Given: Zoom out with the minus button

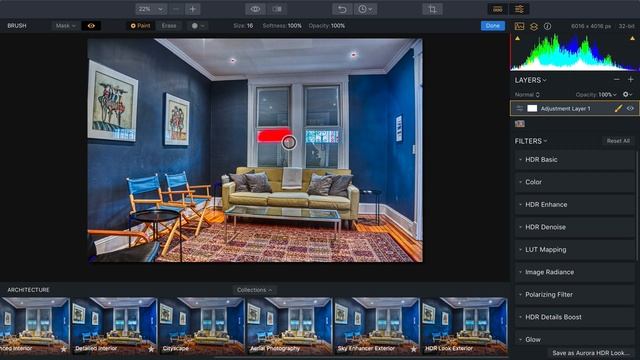Looking at the screenshot, I should pyautogui.click(x=176, y=9).
